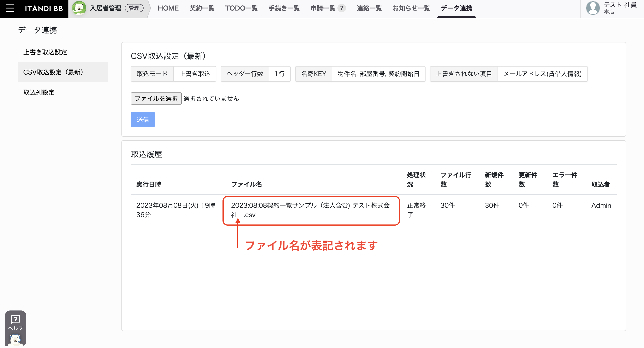This screenshot has height=348, width=644.
Task: Select データ連携 tab
Action: pyautogui.click(x=456, y=8)
